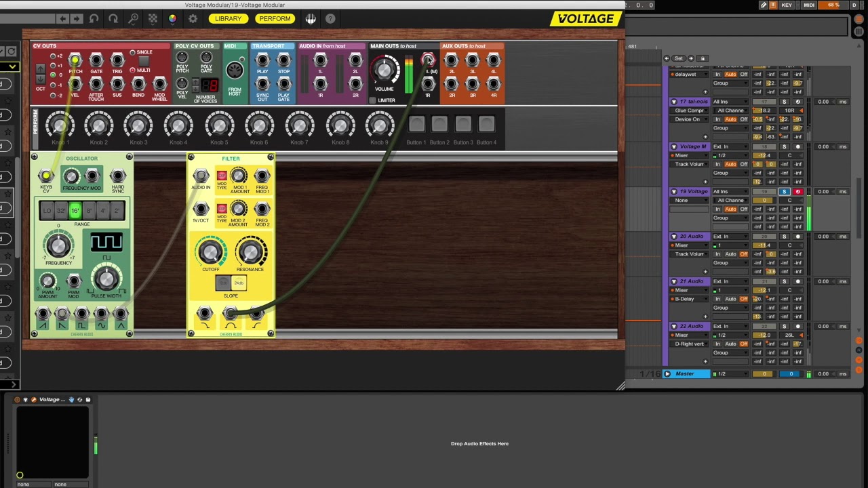Click the Transport STOP jack
This screenshot has height=488, width=868.
(x=283, y=60)
